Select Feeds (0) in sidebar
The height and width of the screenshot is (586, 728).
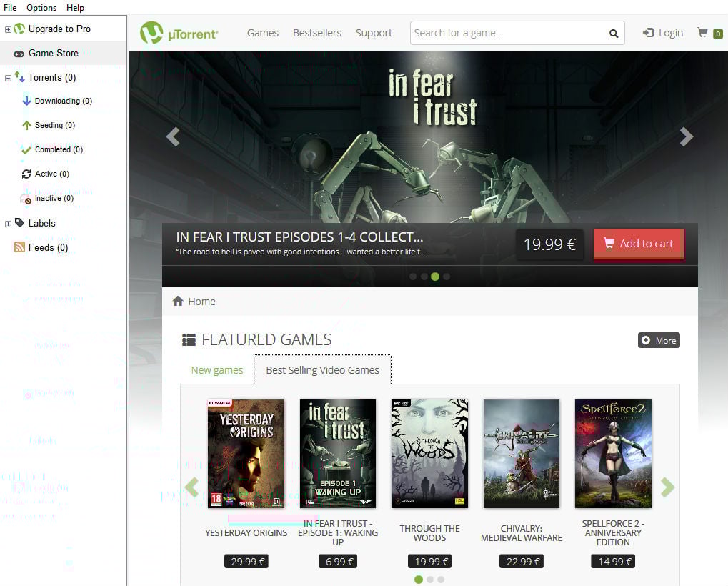click(49, 247)
